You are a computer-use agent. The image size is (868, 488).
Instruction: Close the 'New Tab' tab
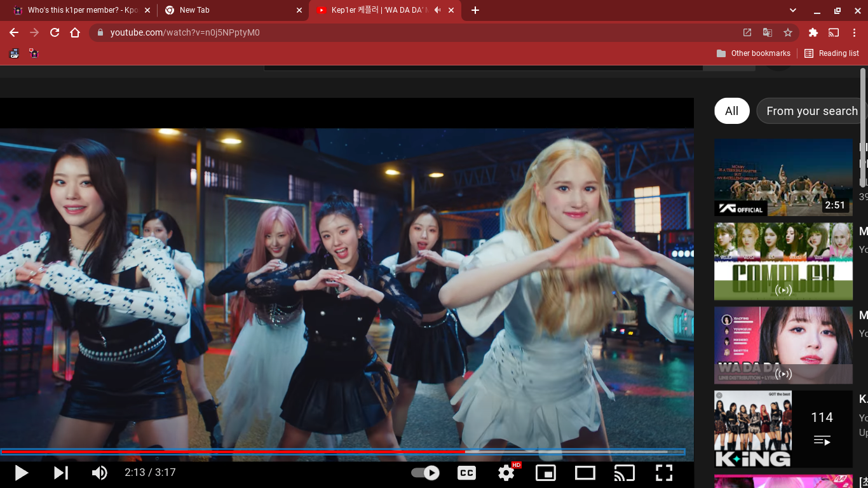tap(299, 10)
